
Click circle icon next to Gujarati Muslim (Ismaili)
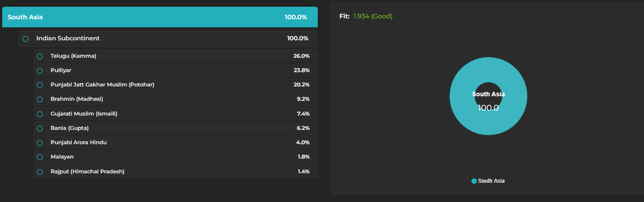40,114
